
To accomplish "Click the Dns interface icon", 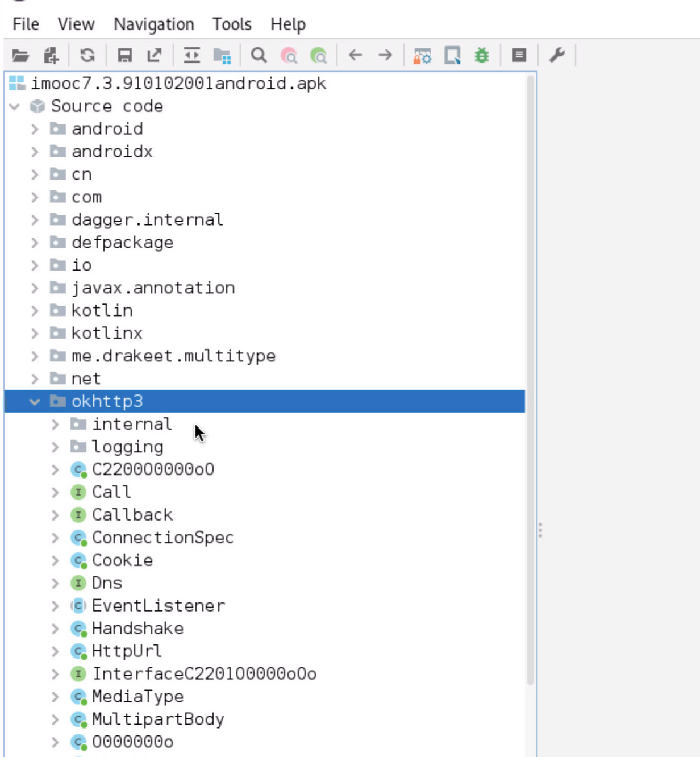I will (78, 583).
